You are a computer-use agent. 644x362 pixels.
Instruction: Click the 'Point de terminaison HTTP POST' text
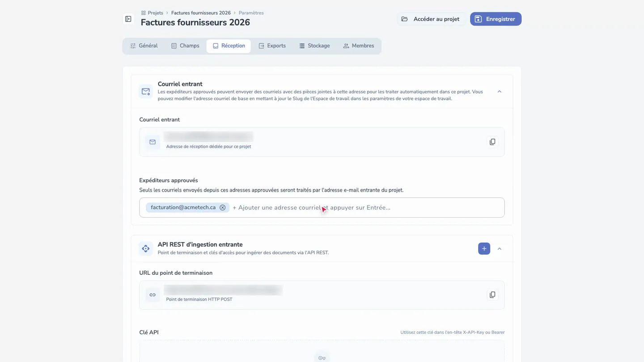(x=199, y=299)
